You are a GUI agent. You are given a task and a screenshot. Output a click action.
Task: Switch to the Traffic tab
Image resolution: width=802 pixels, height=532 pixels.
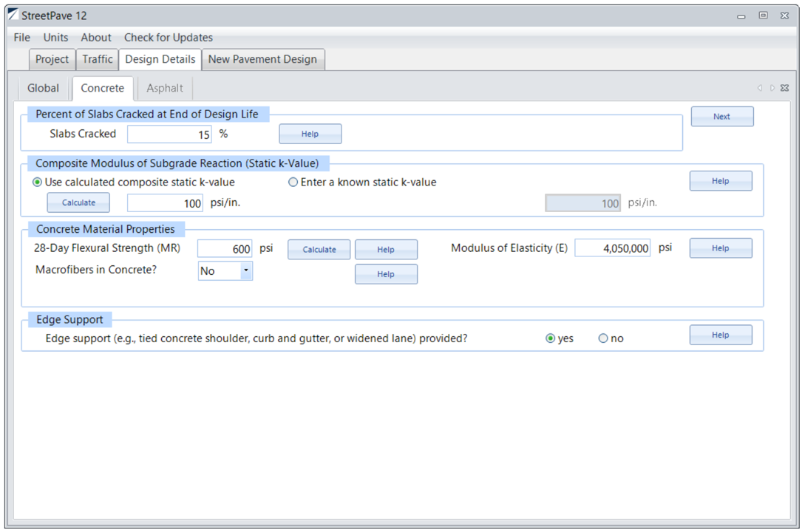(98, 59)
